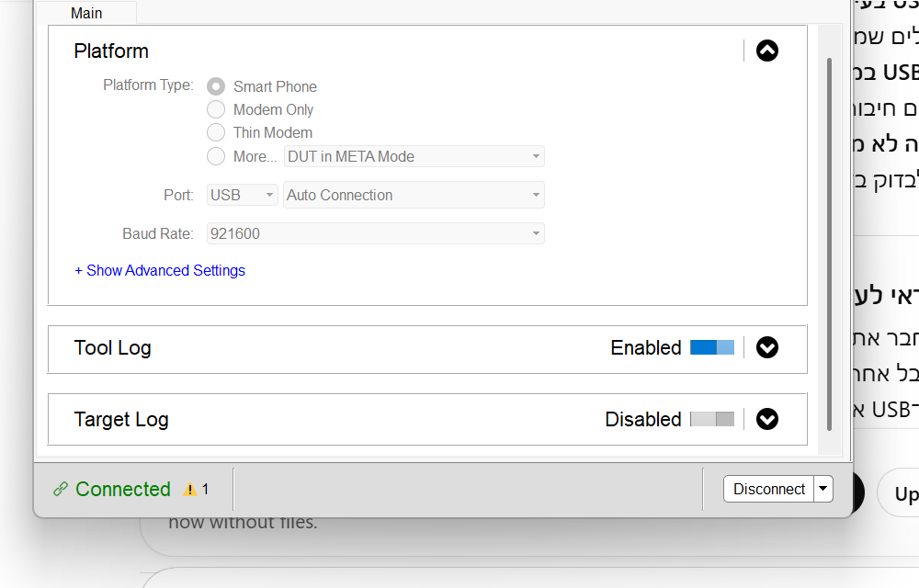Open the USB port type dropdown
The width and height of the screenshot is (919, 588).
click(243, 195)
